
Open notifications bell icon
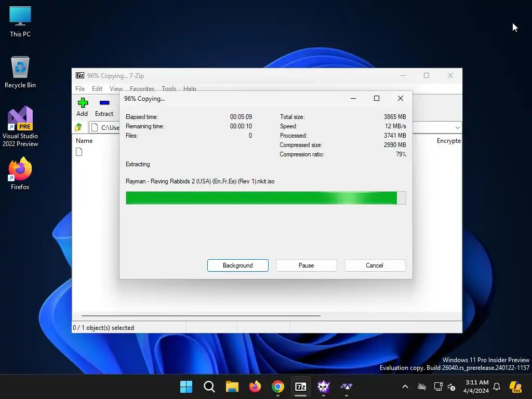pyautogui.click(x=497, y=387)
